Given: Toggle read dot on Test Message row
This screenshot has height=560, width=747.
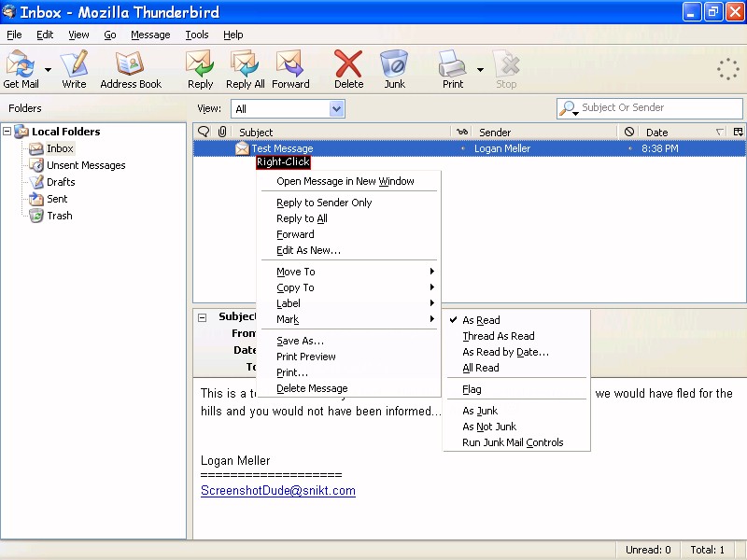Looking at the screenshot, I should [462, 148].
